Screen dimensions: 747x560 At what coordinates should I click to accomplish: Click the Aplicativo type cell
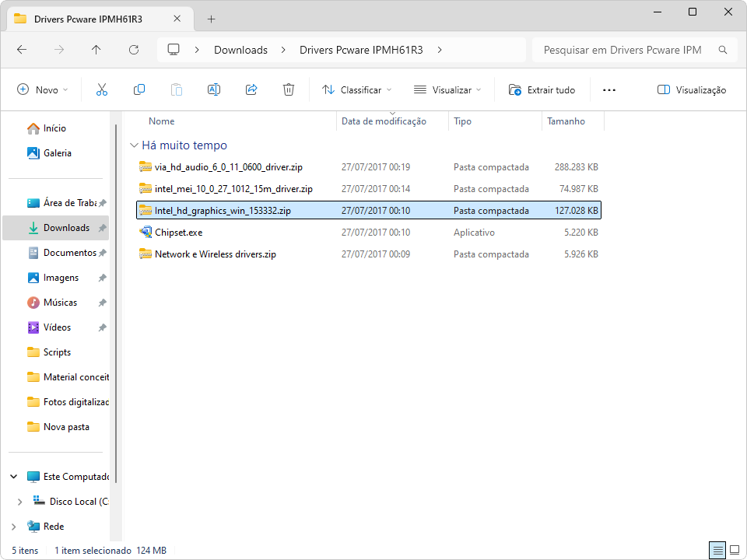[474, 233]
